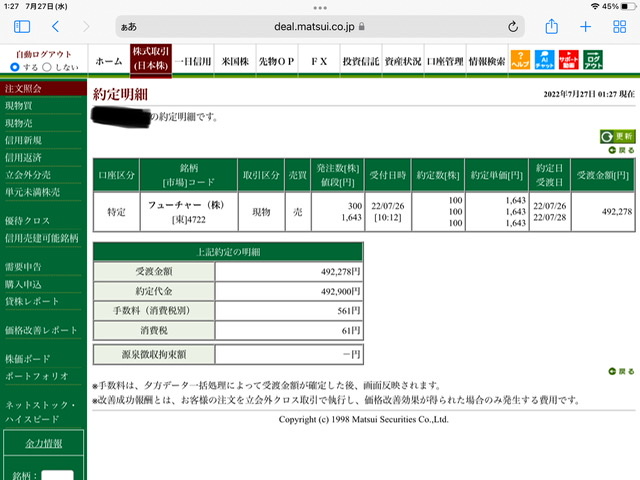Select 現物買 in the sidebar

[19, 106]
